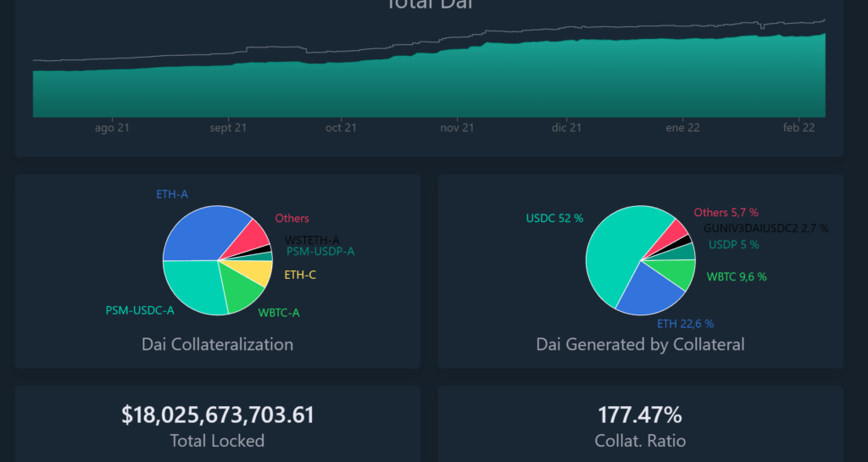Screen dimensions: 868x462
Task: Click the WBTC 9,6 % label
Action: pos(737,276)
